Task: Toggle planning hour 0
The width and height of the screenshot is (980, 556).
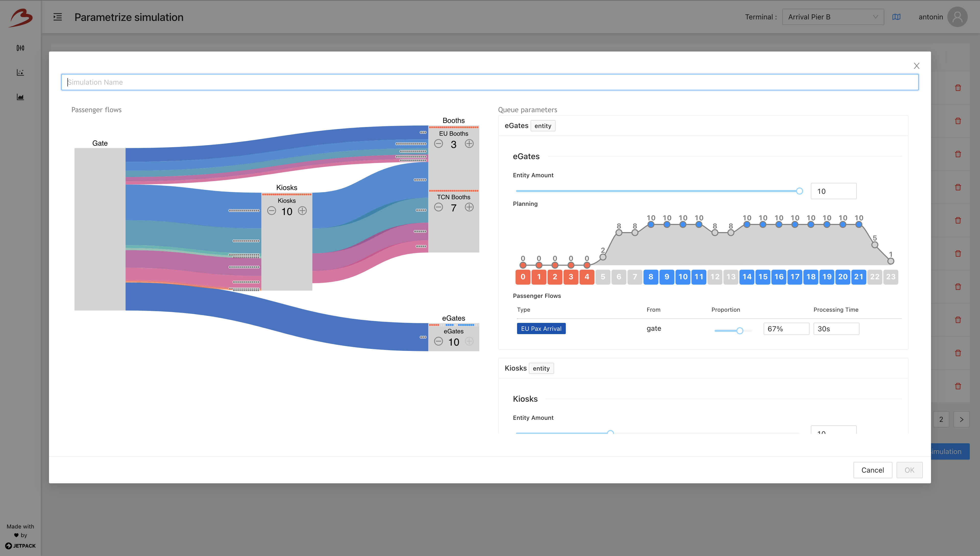Action: coord(523,277)
